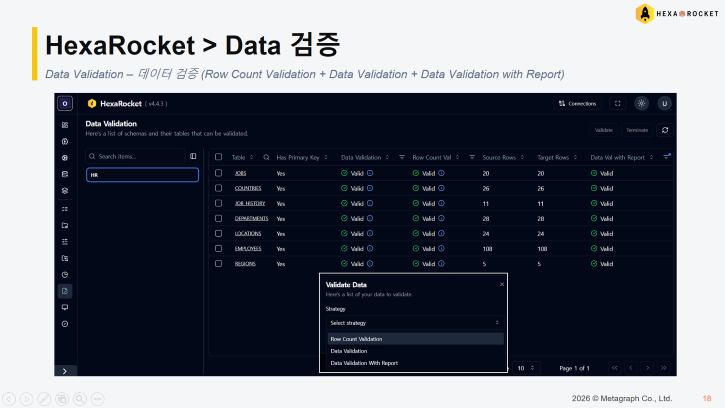The width and height of the screenshot is (725, 408).
Task: Change the rows per page dropdown
Action: [x=526, y=368]
